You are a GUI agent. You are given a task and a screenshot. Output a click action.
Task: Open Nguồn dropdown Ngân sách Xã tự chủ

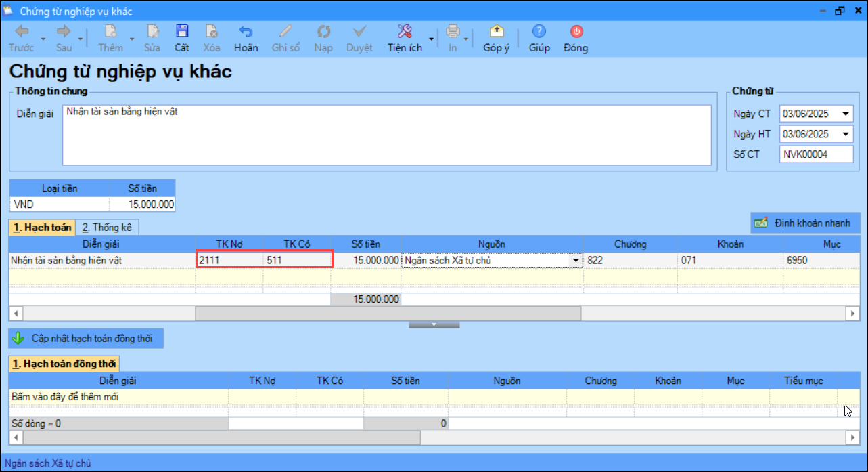click(576, 261)
